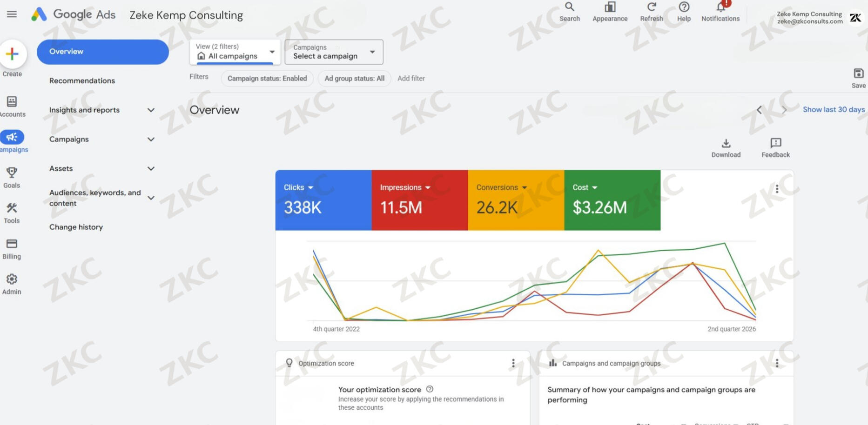This screenshot has width=868, height=425.
Task: Click the 4th quarter 2022 axis label
Action: coord(336,329)
